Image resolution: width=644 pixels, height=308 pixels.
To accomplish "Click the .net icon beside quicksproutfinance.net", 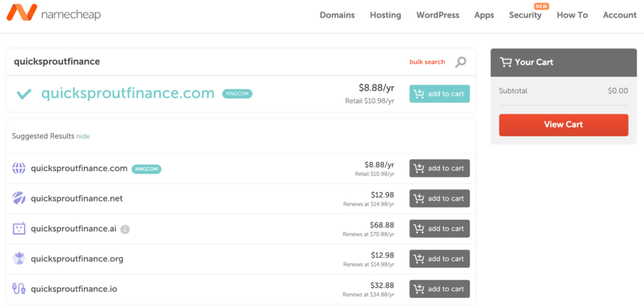I will point(19,199).
